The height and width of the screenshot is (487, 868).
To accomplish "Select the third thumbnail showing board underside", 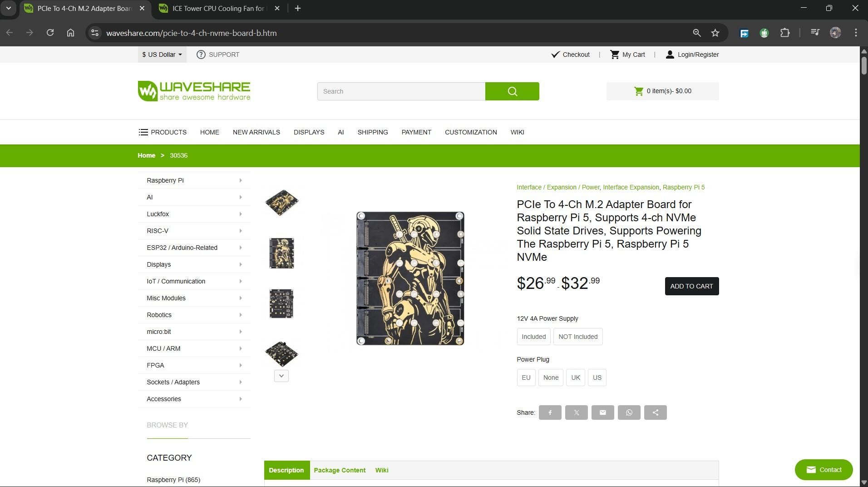I will tap(281, 303).
